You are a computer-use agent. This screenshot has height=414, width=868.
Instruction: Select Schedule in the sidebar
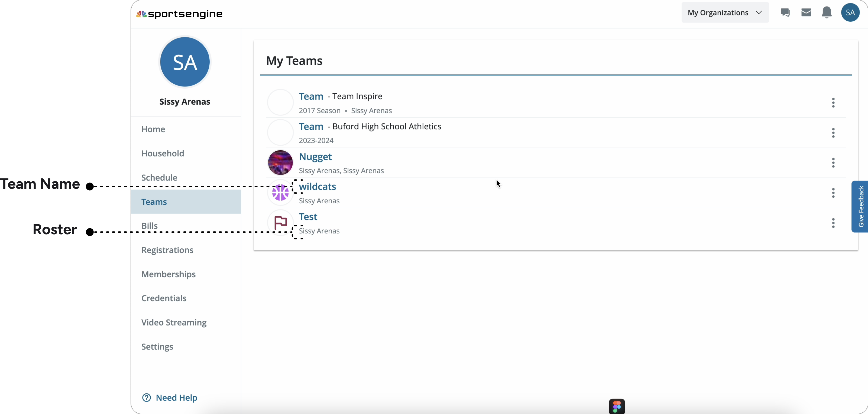tap(159, 178)
